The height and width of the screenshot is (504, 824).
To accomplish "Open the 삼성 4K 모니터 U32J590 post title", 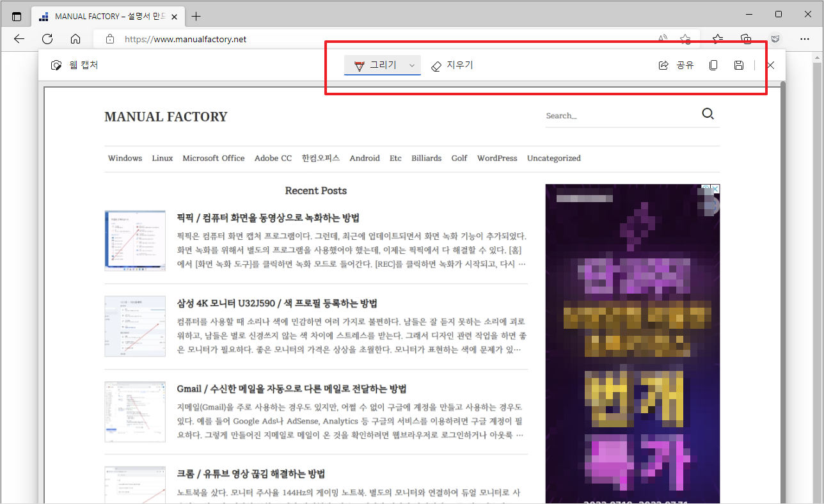I will 277,303.
